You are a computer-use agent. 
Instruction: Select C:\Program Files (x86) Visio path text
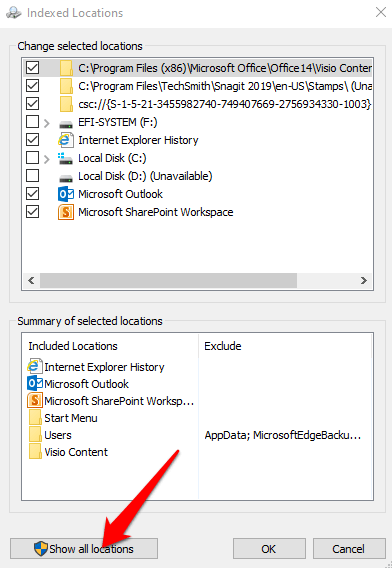click(x=225, y=68)
